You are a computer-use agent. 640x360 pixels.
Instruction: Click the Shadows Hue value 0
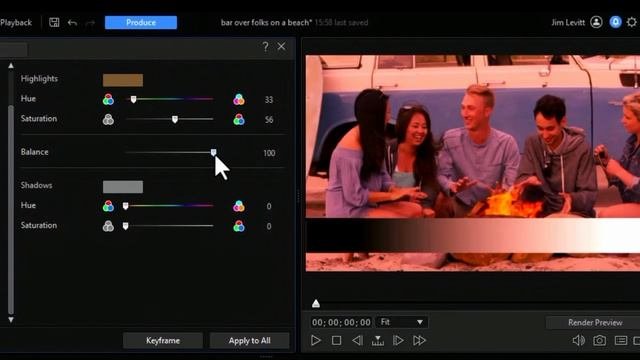(x=269, y=207)
